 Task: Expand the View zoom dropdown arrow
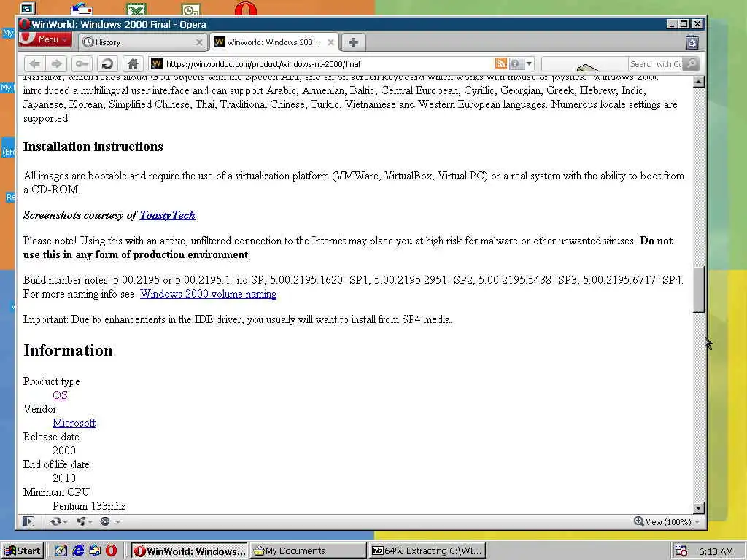click(697, 522)
